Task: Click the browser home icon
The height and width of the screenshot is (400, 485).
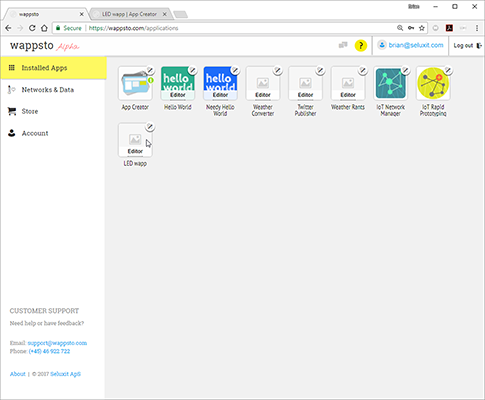Action: 44,28
